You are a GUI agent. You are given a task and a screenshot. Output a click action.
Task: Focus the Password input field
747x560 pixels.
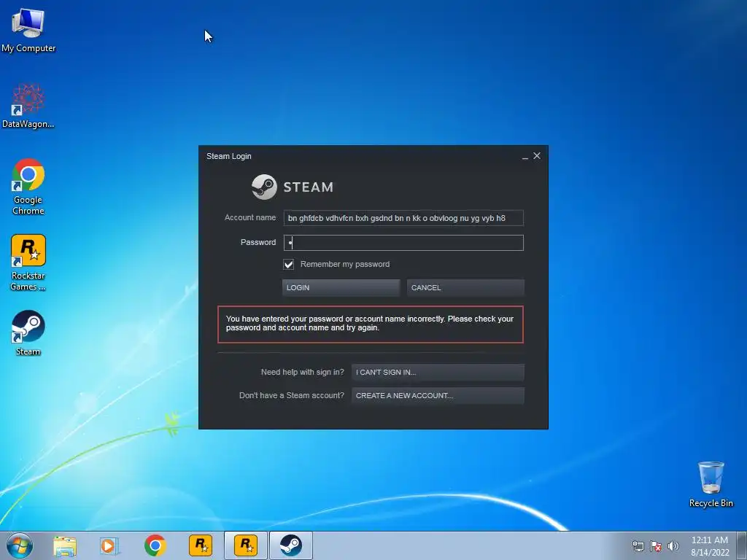tap(403, 243)
